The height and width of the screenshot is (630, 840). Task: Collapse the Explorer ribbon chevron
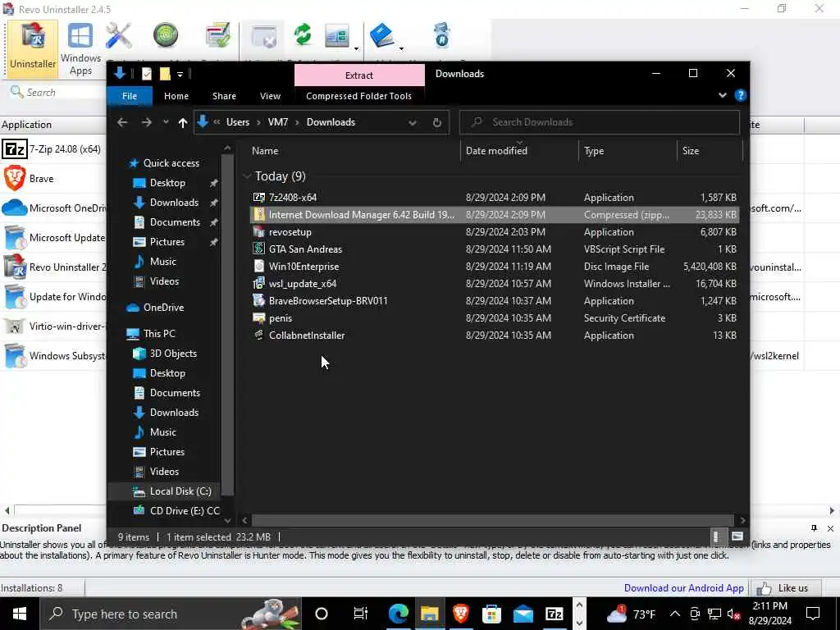point(723,95)
